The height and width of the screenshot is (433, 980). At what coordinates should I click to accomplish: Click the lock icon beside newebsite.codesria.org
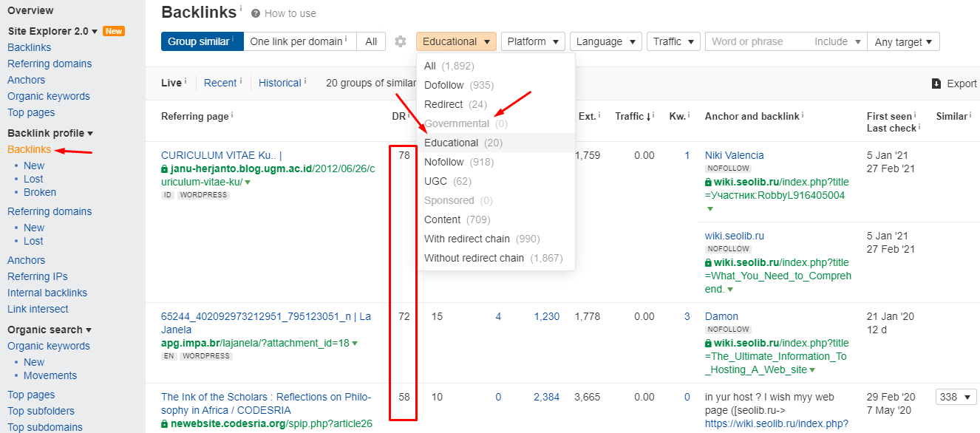tap(165, 424)
